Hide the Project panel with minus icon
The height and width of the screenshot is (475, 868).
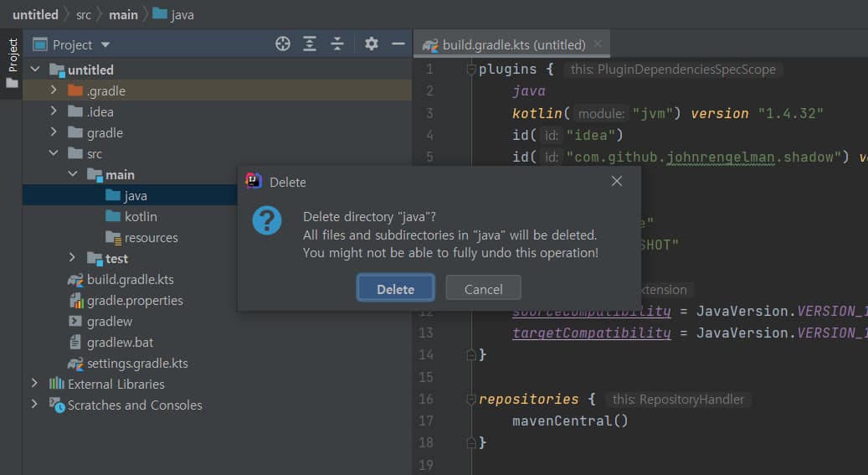click(x=398, y=44)
